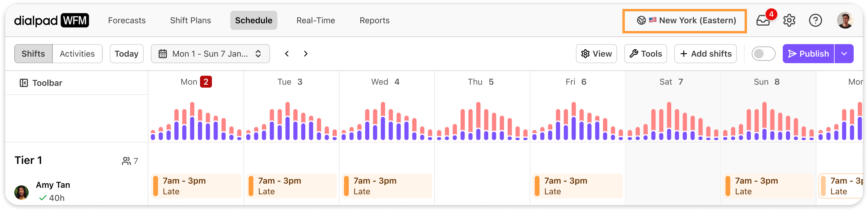
Task: Go to the previous week arrow
Action: [x=287, y=54]
